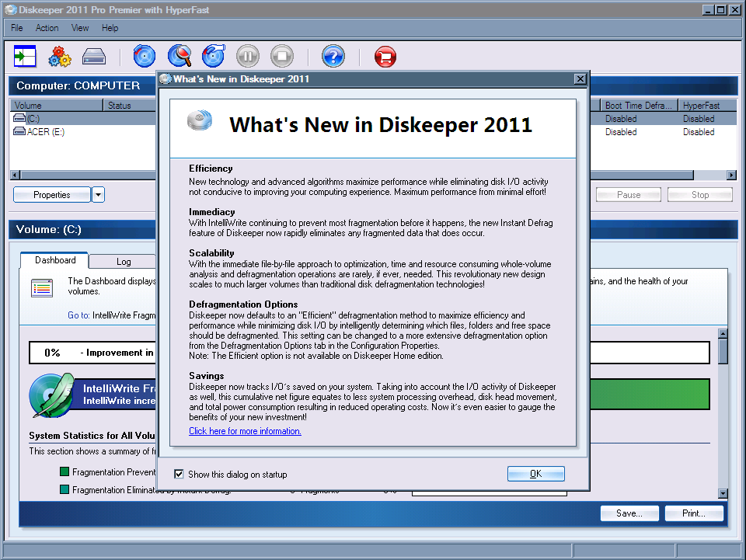This screenshot has width=746, height=560.
Task: Open help with the blue question mark icon
Action: click(333, 57)
